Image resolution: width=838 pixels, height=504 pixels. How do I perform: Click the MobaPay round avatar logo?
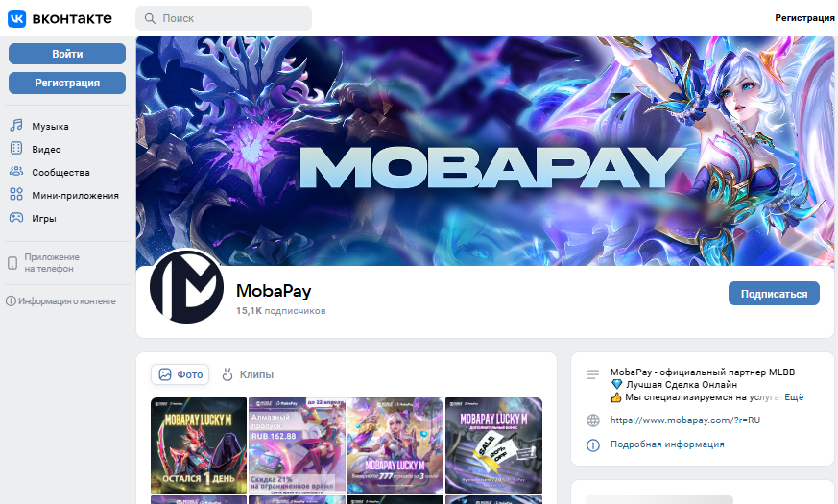186,286
